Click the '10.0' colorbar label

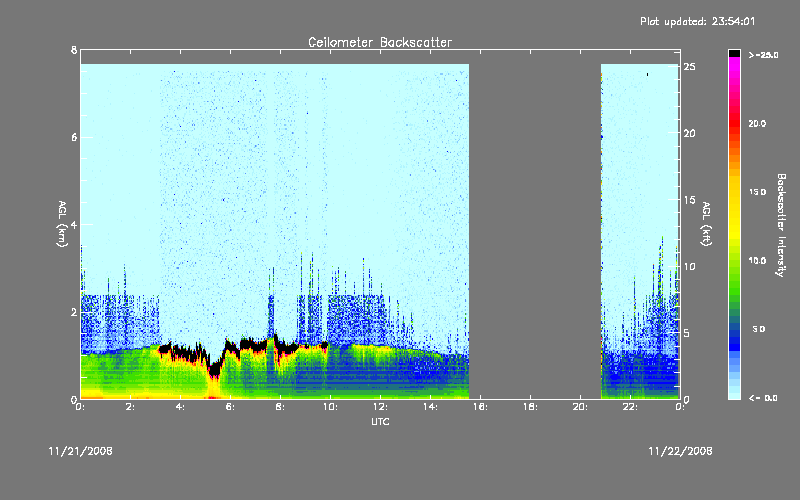(757, 261)
